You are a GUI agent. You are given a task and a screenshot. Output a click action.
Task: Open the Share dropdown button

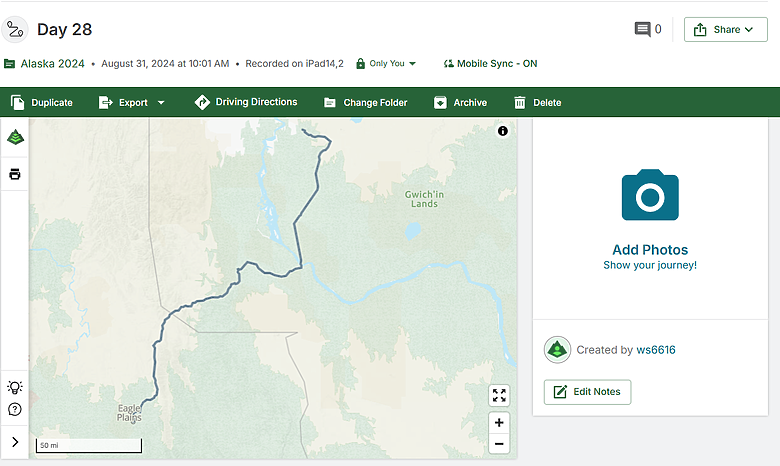[725, 29]
